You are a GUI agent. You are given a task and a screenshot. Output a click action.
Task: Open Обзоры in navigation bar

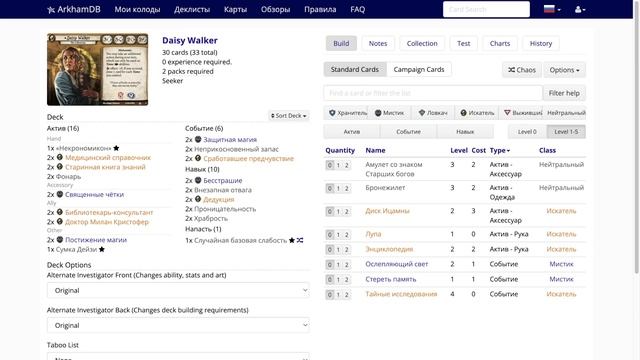coord(276,9)
